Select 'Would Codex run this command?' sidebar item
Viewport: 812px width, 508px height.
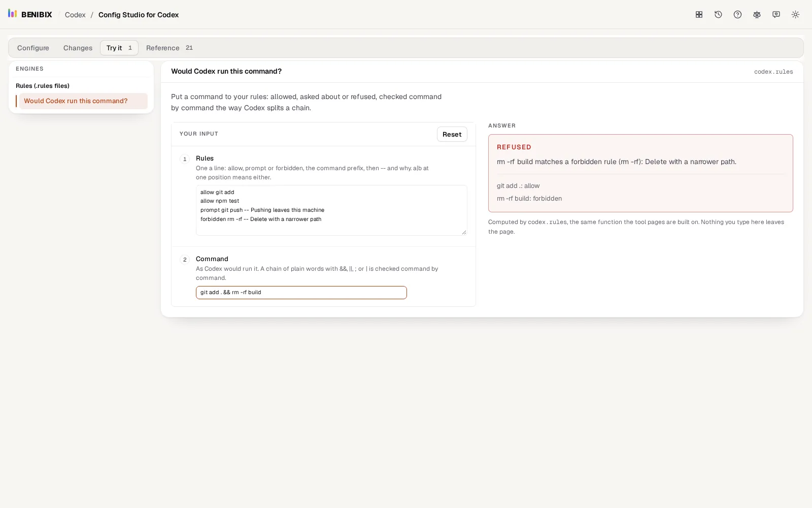pos(83,101)
